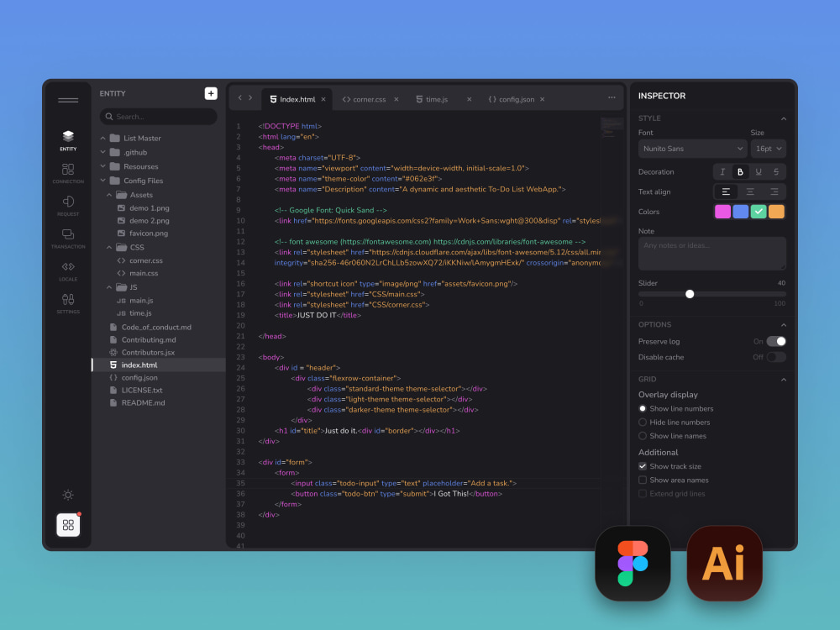
Task: Open the 16pt size dropdown
Action: point(769,149)
